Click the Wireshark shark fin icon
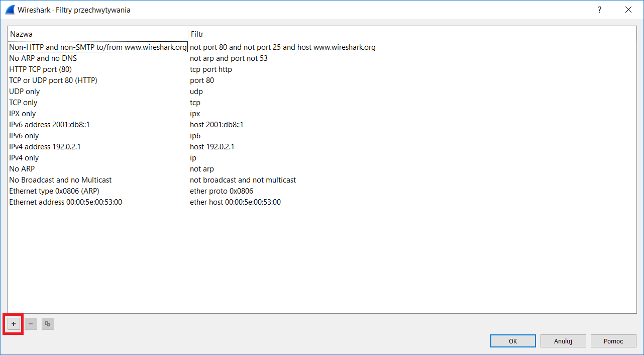The image size is (644, 355). pos(10,10)
